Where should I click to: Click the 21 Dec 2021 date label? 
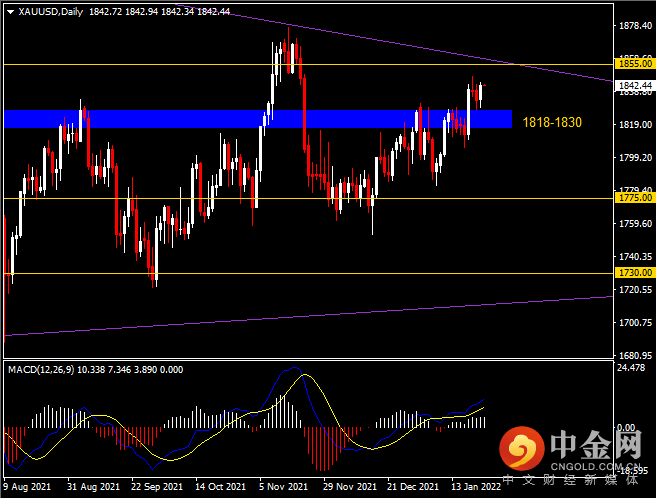coord(413,487)
